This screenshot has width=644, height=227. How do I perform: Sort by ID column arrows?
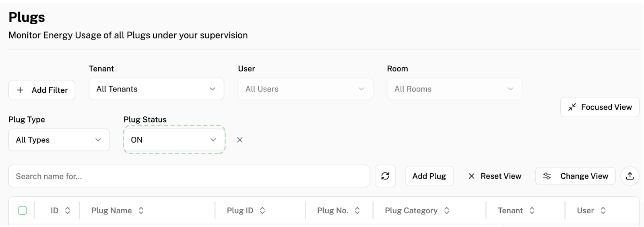[x=68, y=210]
